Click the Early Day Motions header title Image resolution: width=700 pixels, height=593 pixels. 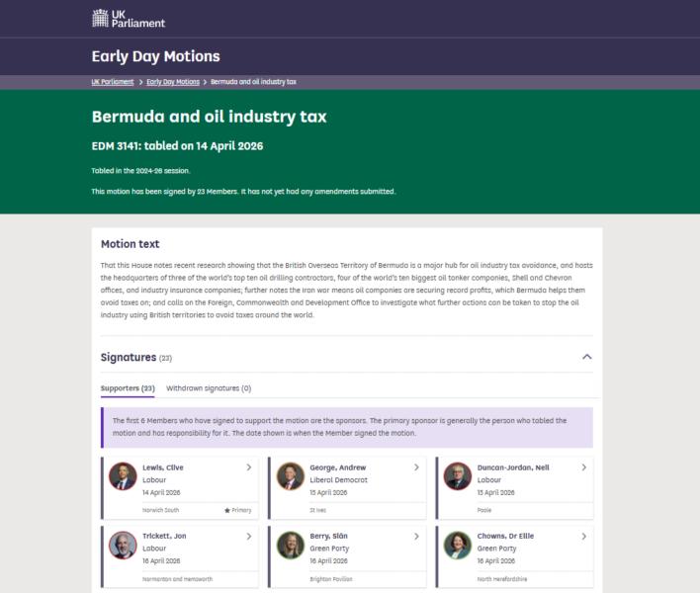click(155, 56)
